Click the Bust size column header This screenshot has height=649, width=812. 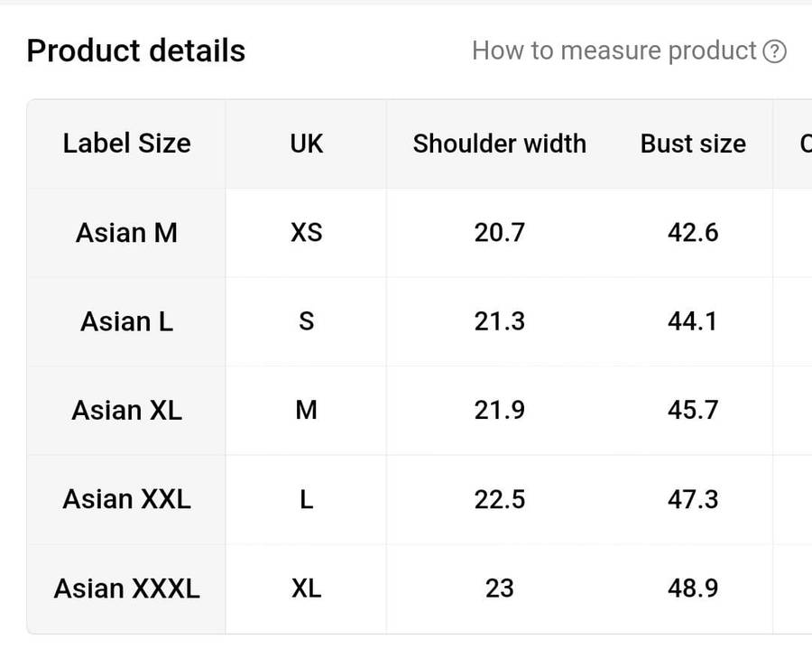693,144
